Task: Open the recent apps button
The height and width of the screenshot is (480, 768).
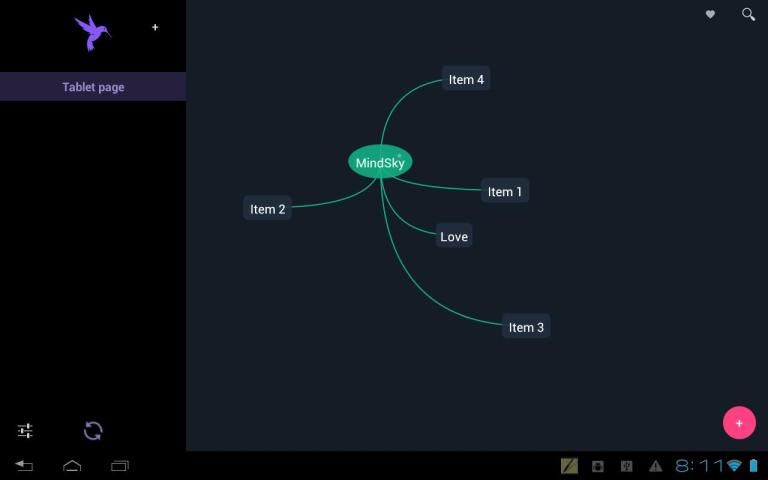Action: tap(120, 466)
